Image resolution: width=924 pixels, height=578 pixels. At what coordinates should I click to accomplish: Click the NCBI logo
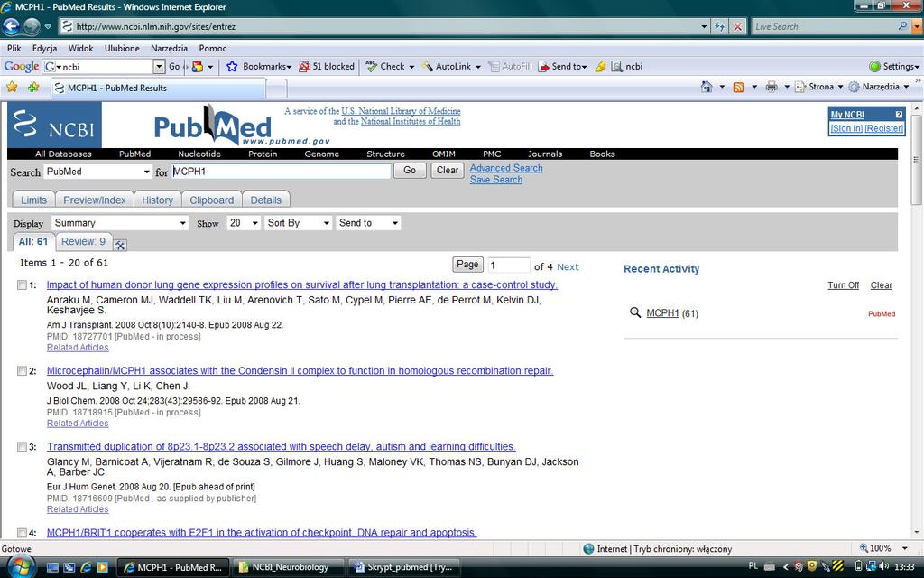tap(54, 125)
